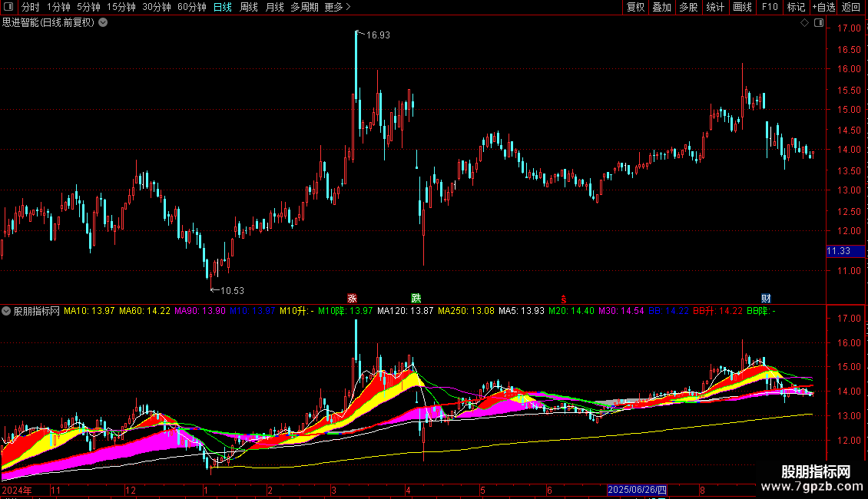The height and width of the screenshot is (499, 868).
Task: Click month 4 on the time axis
Action: [408, 490]
